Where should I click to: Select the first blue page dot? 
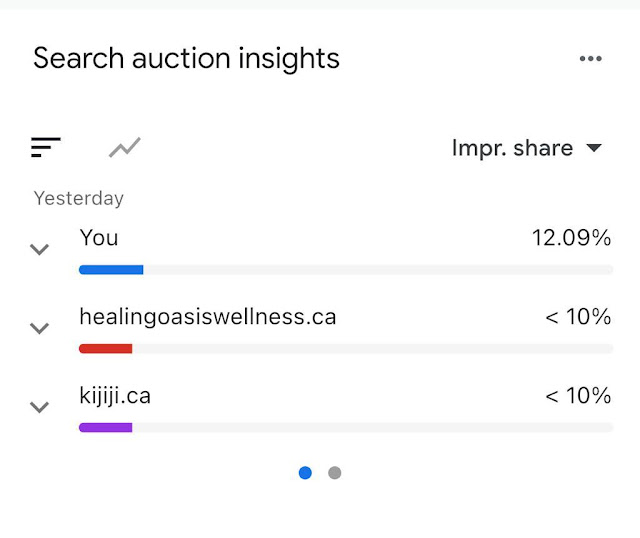(305, 473)
